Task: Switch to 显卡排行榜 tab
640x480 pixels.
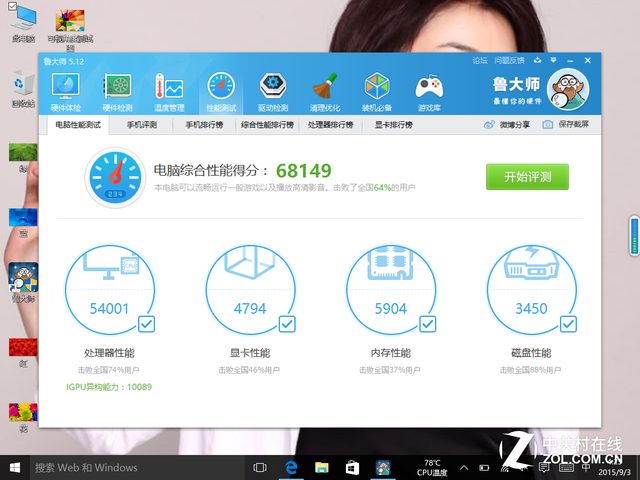Action: [x=394, y=125]
